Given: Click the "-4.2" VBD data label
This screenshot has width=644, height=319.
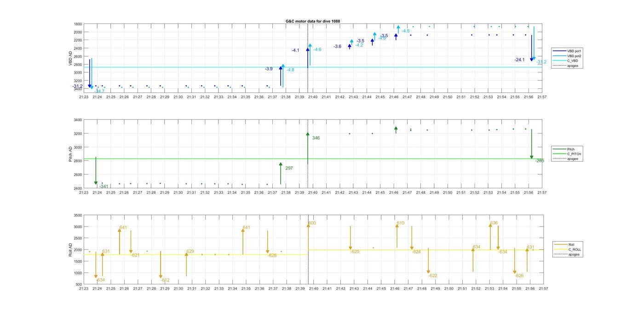Looking at the screenshot, I should [x=359, y=45].
